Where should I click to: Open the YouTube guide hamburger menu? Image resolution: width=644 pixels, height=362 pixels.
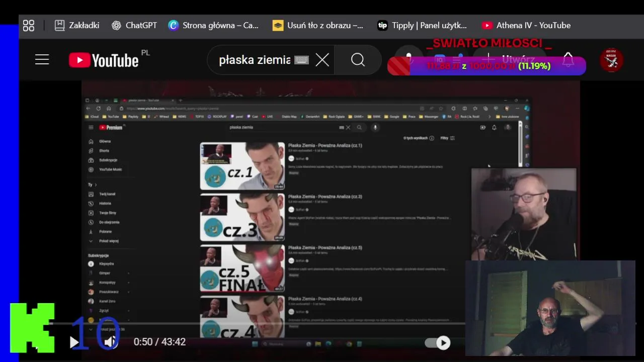point(42,60)
